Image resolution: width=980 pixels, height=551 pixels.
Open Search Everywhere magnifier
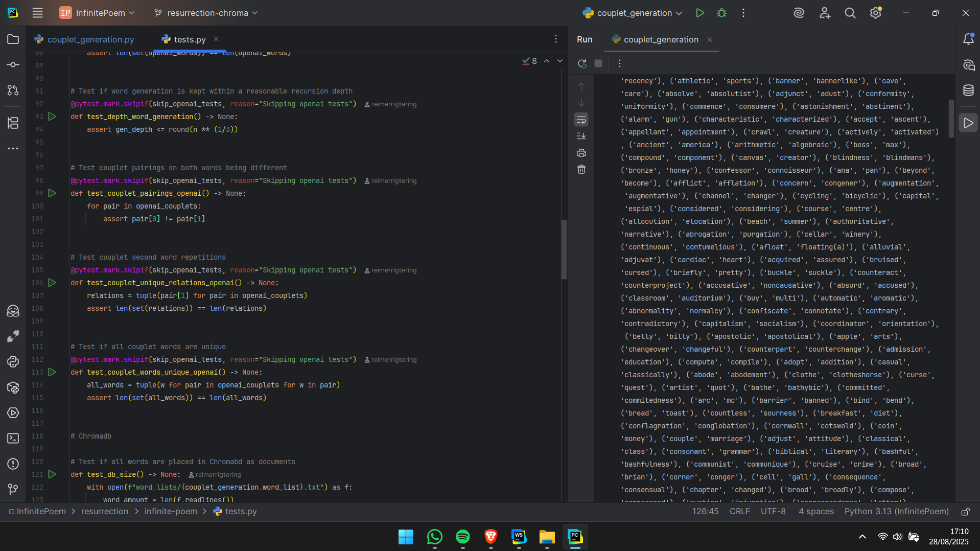(x=850, y=13)
